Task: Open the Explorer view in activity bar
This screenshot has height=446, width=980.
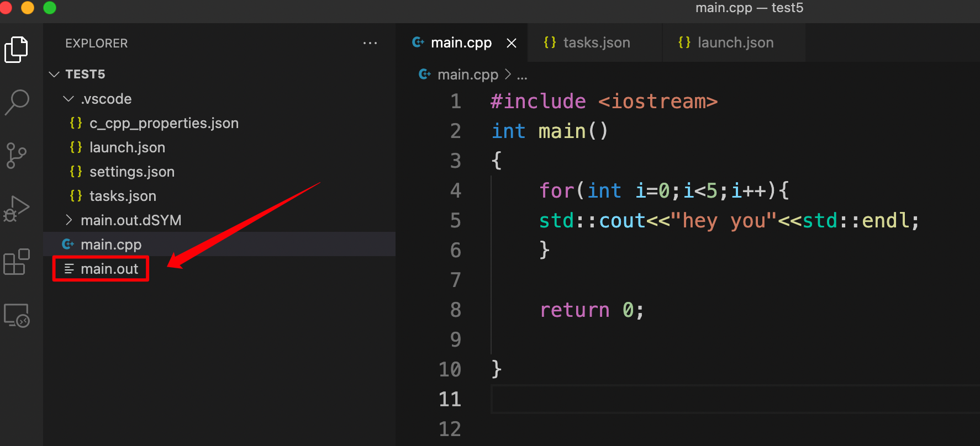Action: (x=17, y=50)
